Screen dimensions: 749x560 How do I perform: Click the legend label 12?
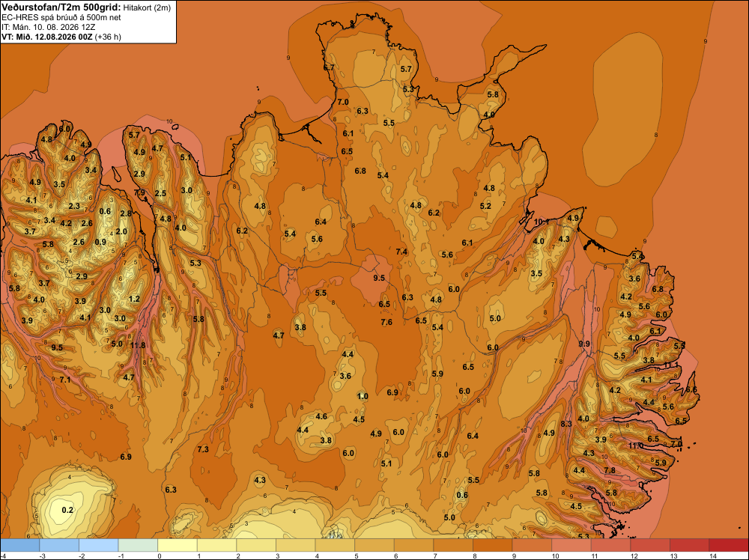point(634,556)
